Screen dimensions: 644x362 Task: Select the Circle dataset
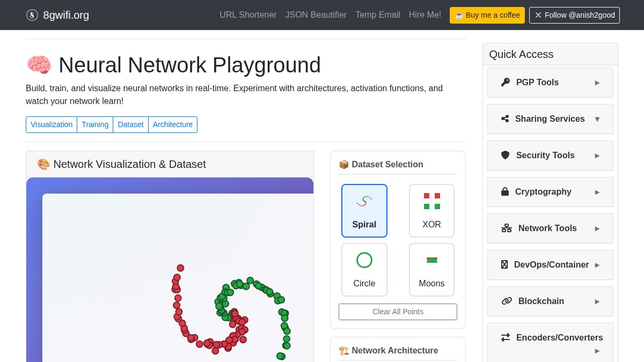point(364,269)
